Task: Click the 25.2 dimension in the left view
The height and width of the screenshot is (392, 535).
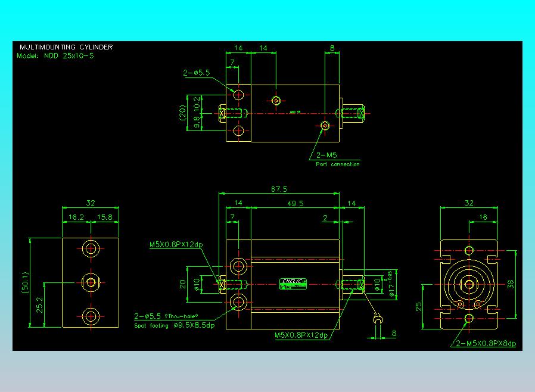Action: tap(39, 304)
